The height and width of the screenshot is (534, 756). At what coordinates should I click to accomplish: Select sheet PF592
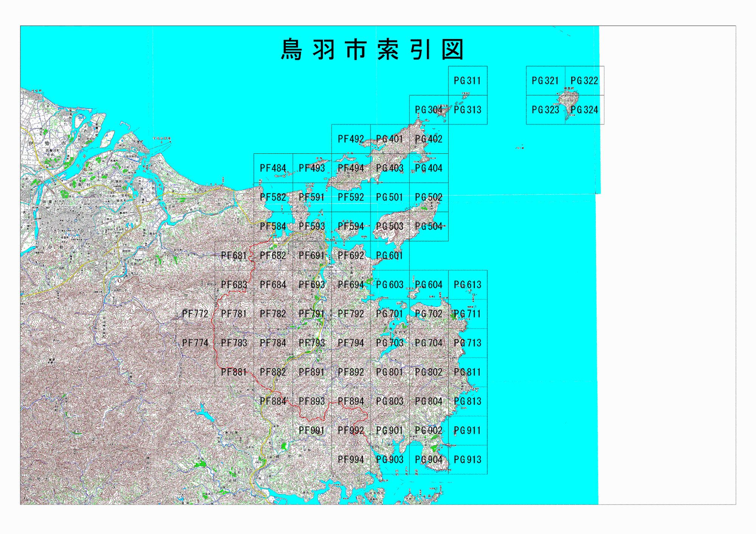tap(351, 197)
